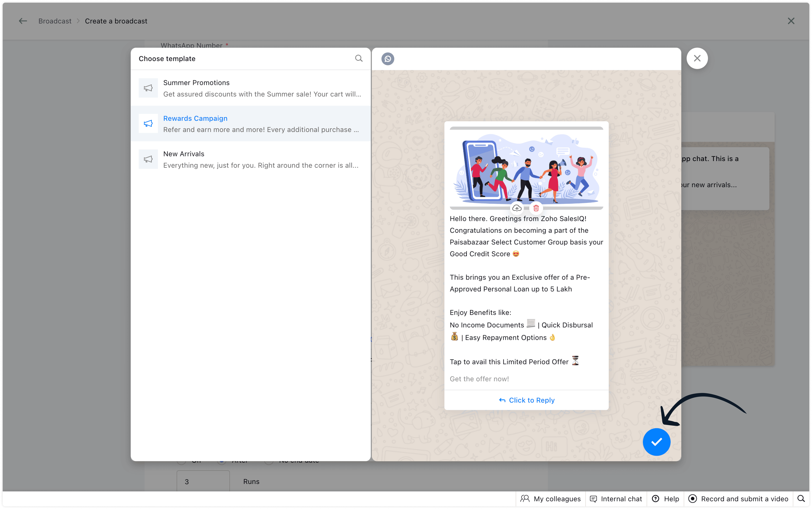Screen dimensions: 812x509
Task: Go back using the left arrow
Action: [x=23, y=21]
